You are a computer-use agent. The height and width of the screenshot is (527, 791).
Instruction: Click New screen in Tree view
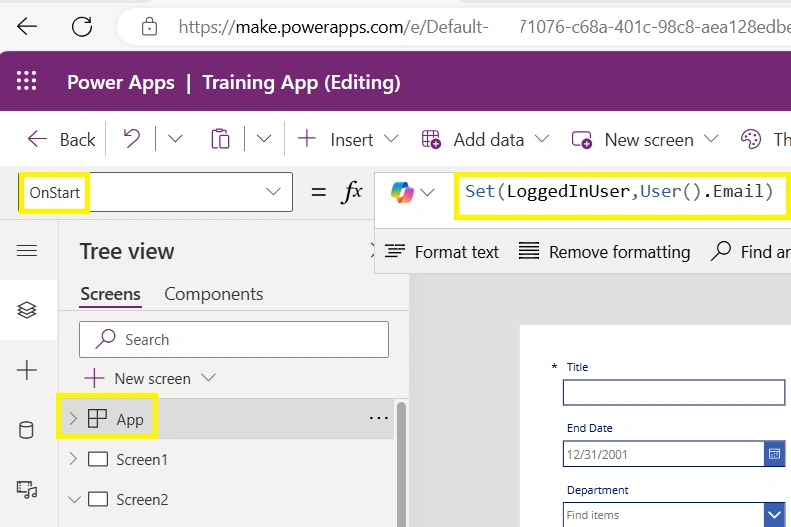(x=138, y=378)
